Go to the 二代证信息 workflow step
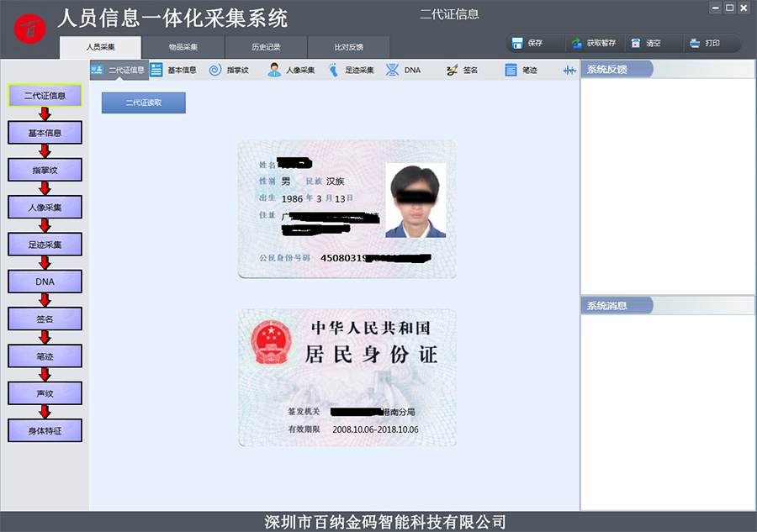 click(x=45, y=96)
